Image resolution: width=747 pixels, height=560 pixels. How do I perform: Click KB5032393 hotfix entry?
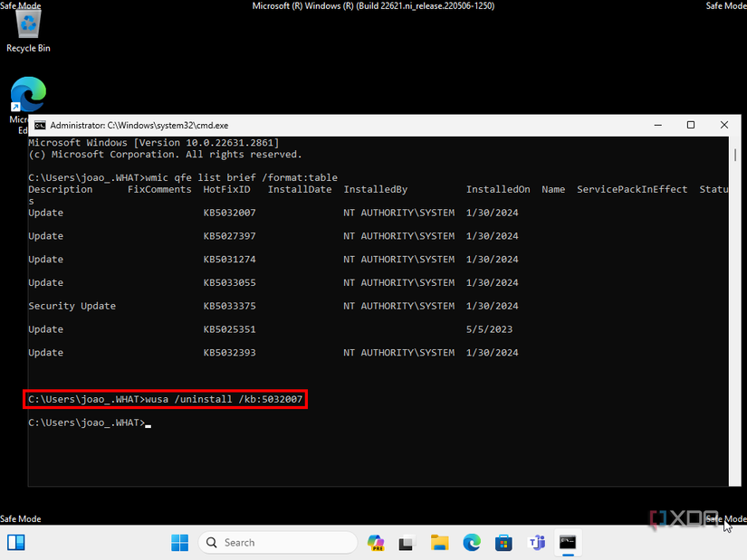tap(230, 353)
